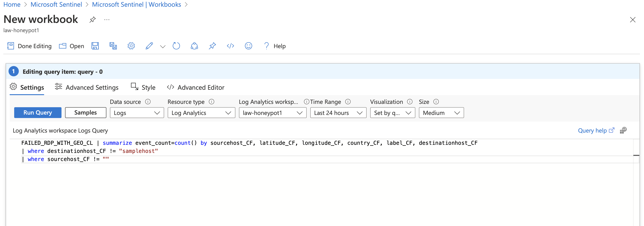
Task: Click the Time Range info tooltip icon
Action: (x=348, y=102)
